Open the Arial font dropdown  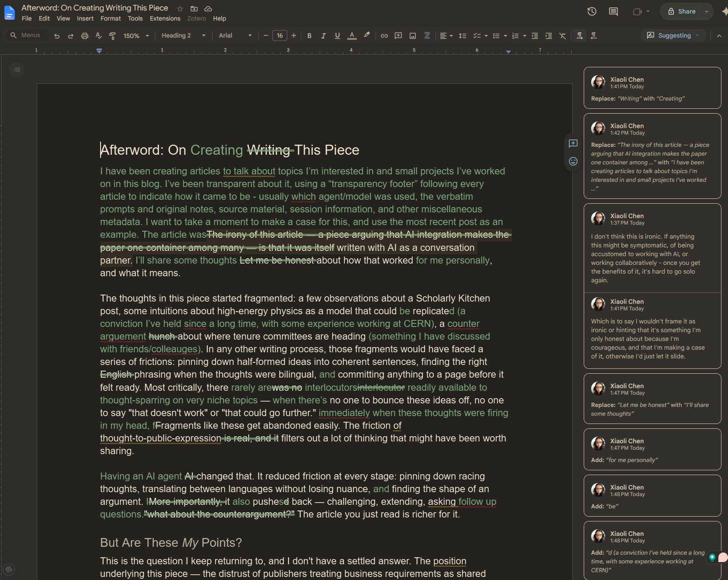click(235, 35)
